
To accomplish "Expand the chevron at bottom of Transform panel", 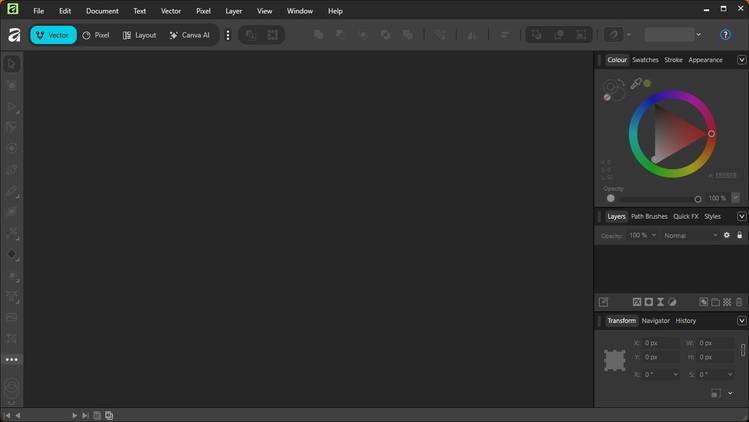I will pos(730,393).
